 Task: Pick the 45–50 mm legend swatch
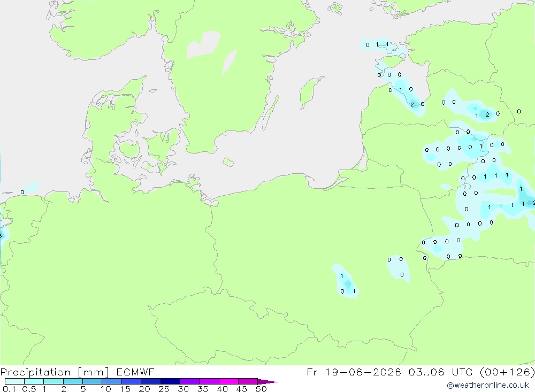248,381
